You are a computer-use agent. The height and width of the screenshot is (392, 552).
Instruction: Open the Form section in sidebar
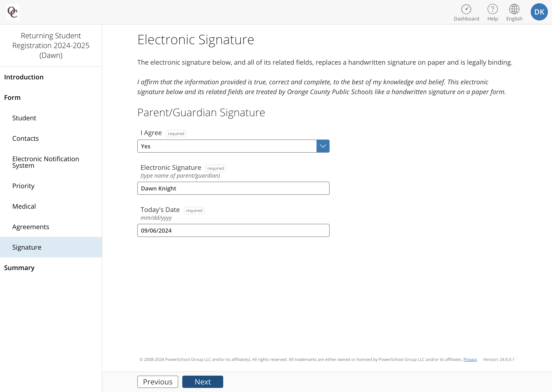point(12,98)
